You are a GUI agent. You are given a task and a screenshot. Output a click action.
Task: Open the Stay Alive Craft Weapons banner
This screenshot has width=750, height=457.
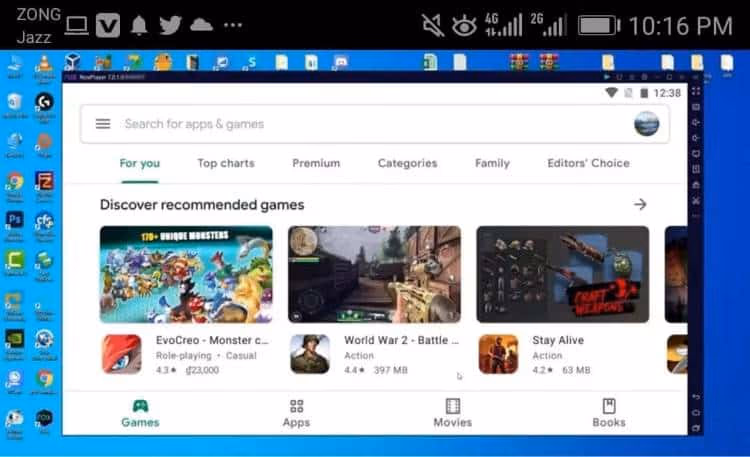point(562,273)
